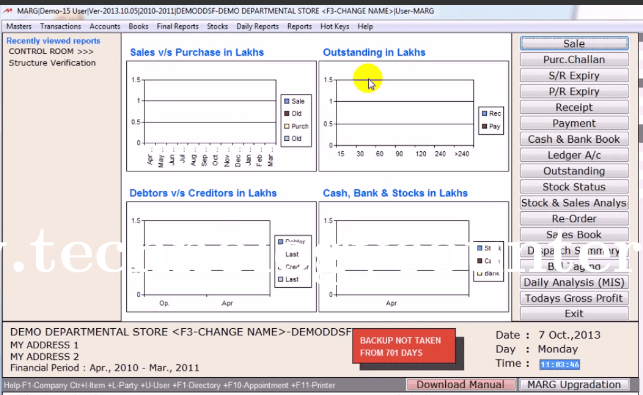Open the Cash & Bank Book
Image resolution: width=643 pixels, height=395 pixels.
click(574, 139)
